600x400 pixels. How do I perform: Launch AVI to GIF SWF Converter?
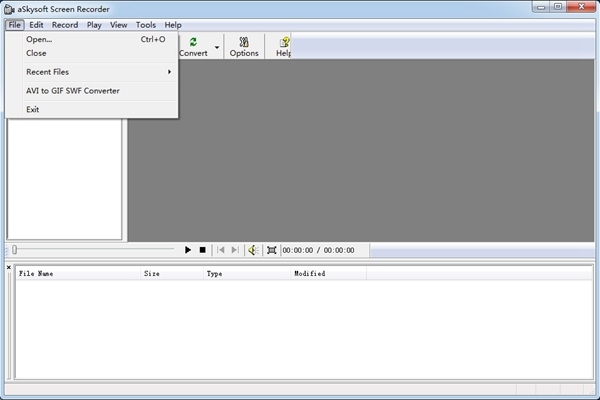[73, 91]
